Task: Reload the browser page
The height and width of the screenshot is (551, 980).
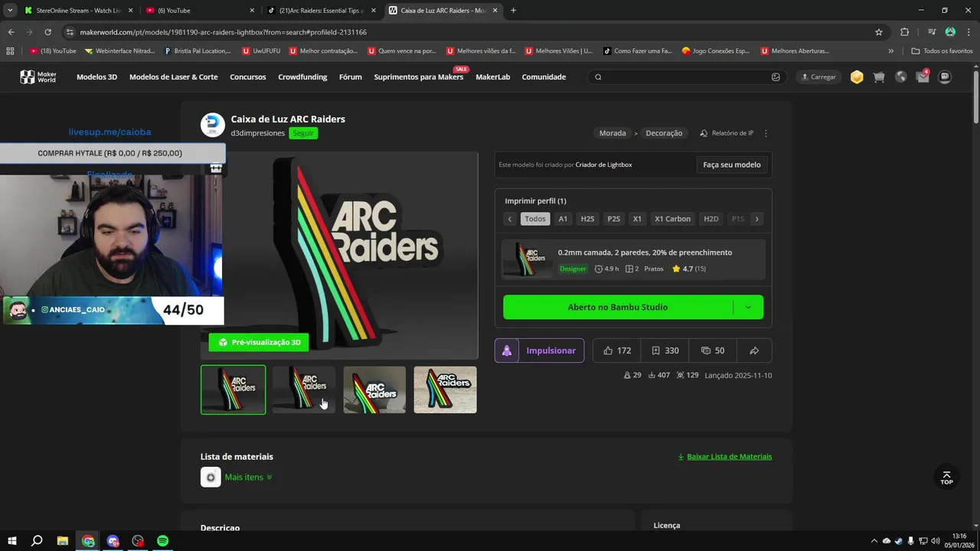Action: [47, 32]
